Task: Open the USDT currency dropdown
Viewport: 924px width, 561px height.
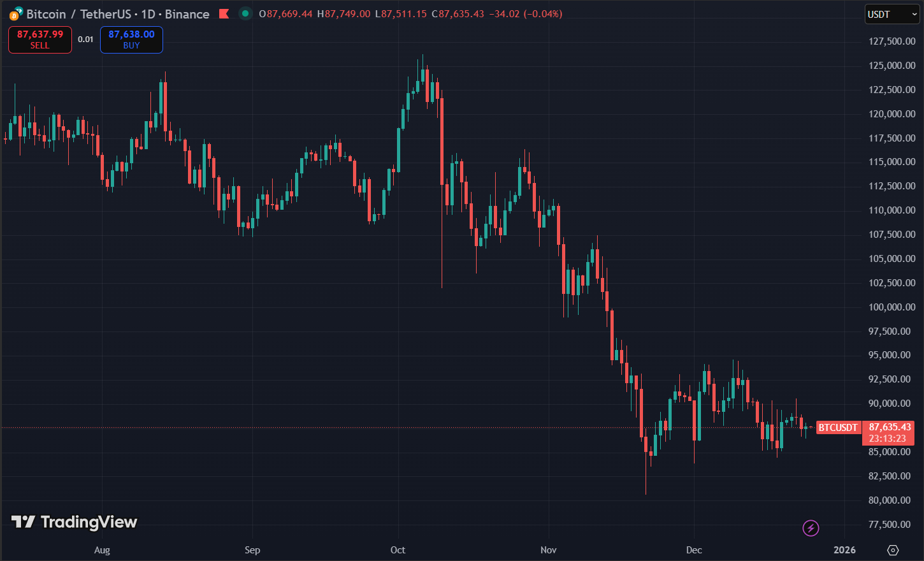Action: (892, 13)
